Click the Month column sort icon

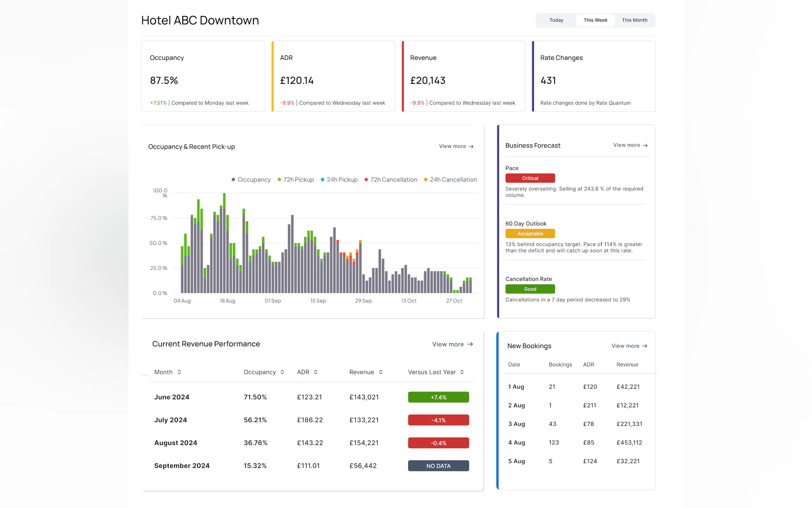(179, 372)
